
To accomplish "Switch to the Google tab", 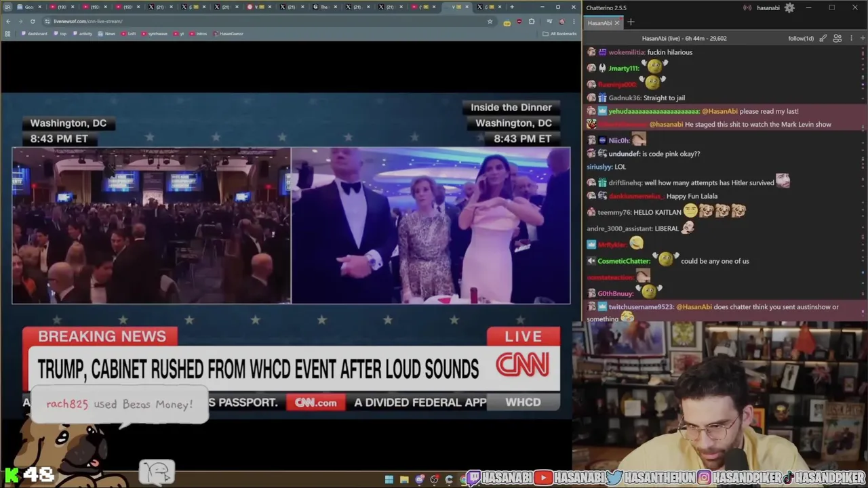I will (x=27, y=7).
